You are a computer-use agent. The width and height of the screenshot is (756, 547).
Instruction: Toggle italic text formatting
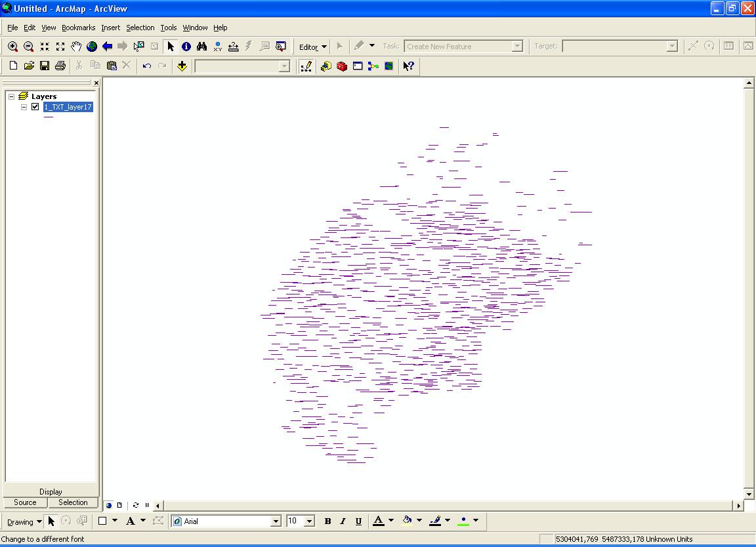click(x=343, y=521)
